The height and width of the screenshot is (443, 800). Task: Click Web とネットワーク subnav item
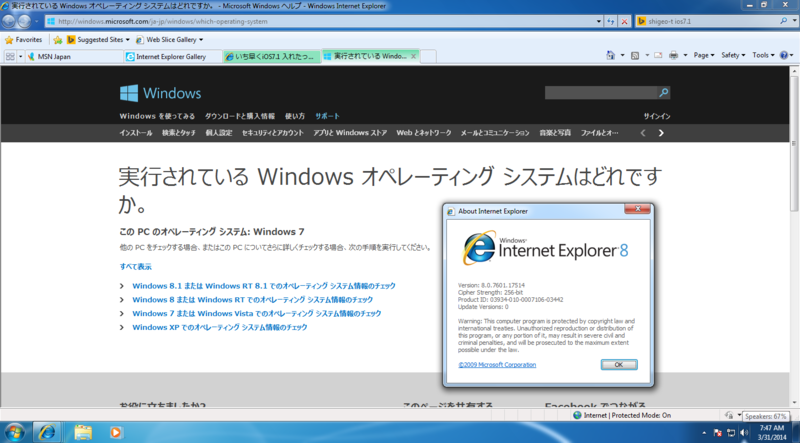[423, 133]
